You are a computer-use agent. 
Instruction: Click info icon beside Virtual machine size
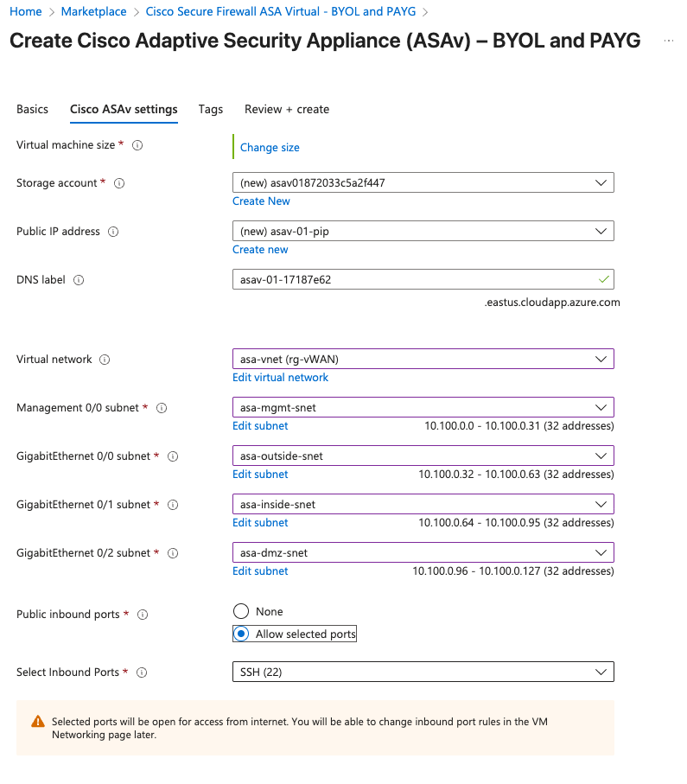coord(137,145)
